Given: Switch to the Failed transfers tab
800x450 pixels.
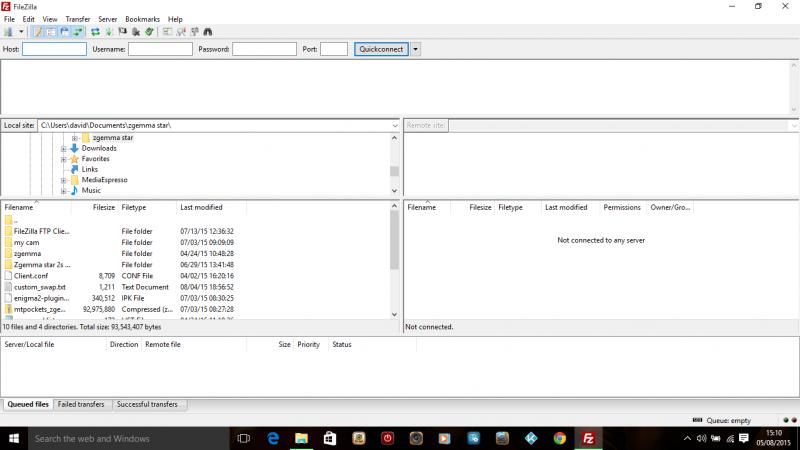Looking at the screenshot, I should click(x=81, y=404).
